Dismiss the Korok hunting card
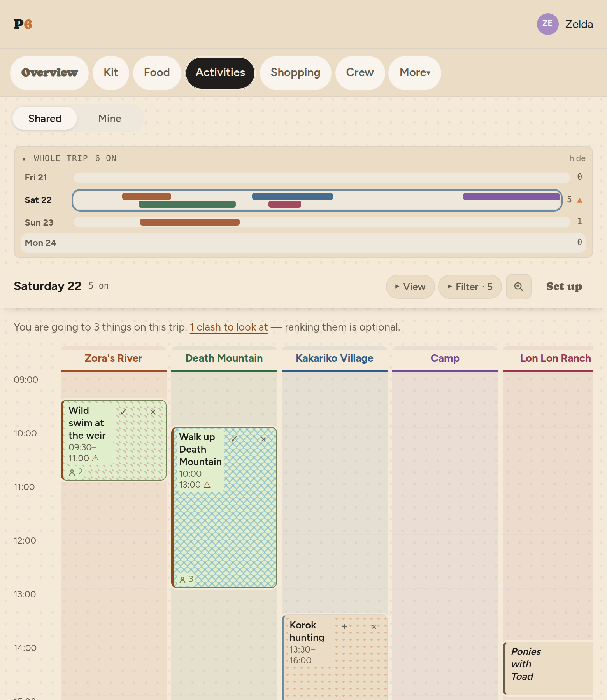Viewport: 607px width, 700px height. tap(374, 626)
